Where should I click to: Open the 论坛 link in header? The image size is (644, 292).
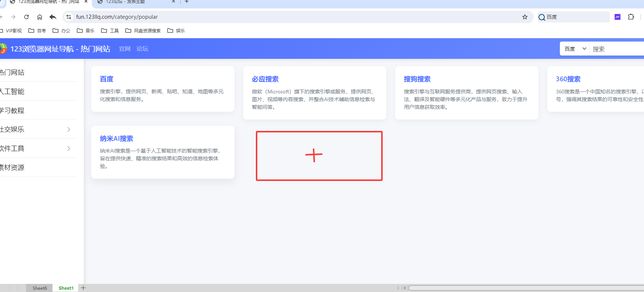click(142, 49)
